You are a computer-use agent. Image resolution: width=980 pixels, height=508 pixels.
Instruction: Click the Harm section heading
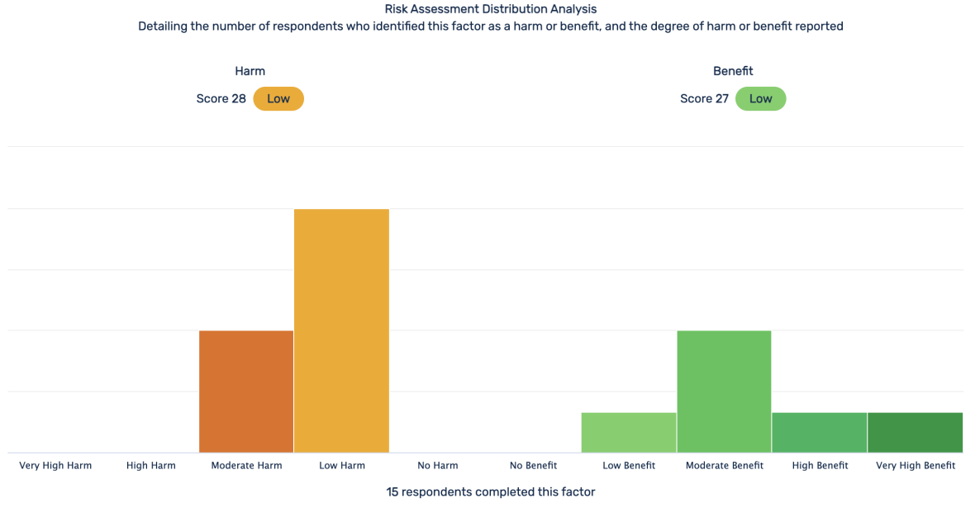[250, 71]
